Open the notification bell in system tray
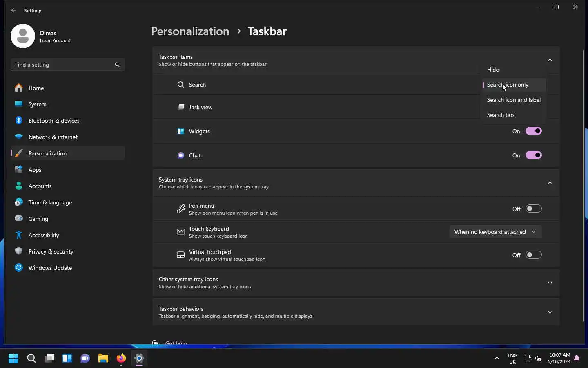The image size is (588, 368). coord(577,359)
